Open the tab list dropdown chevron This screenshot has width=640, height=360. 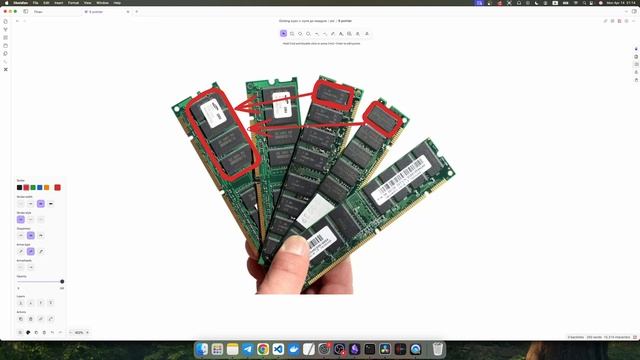[626, 11]
